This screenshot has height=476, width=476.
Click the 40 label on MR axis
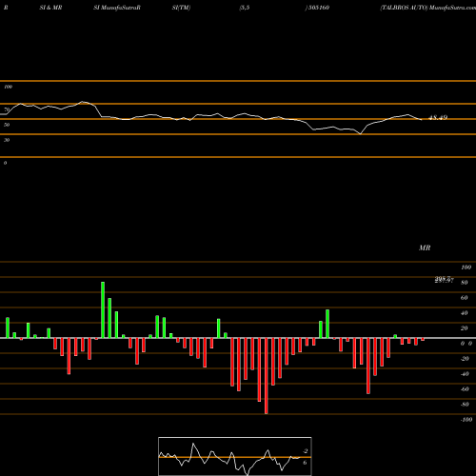[x=465, y=313]
